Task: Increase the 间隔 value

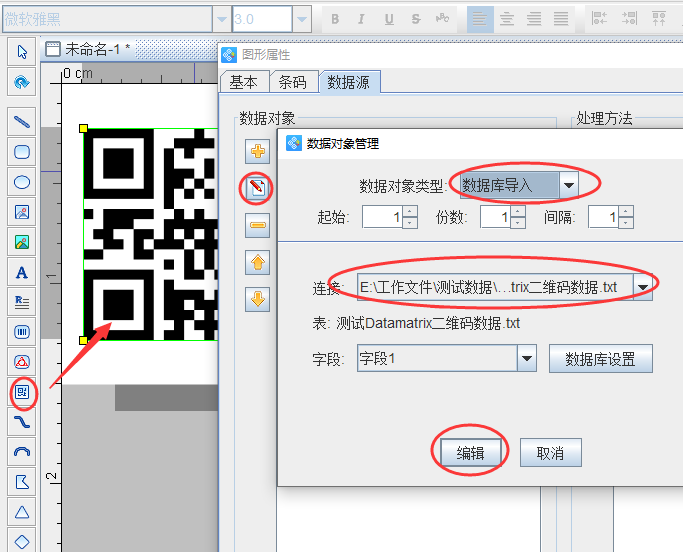Action: [x=626, y=211]
